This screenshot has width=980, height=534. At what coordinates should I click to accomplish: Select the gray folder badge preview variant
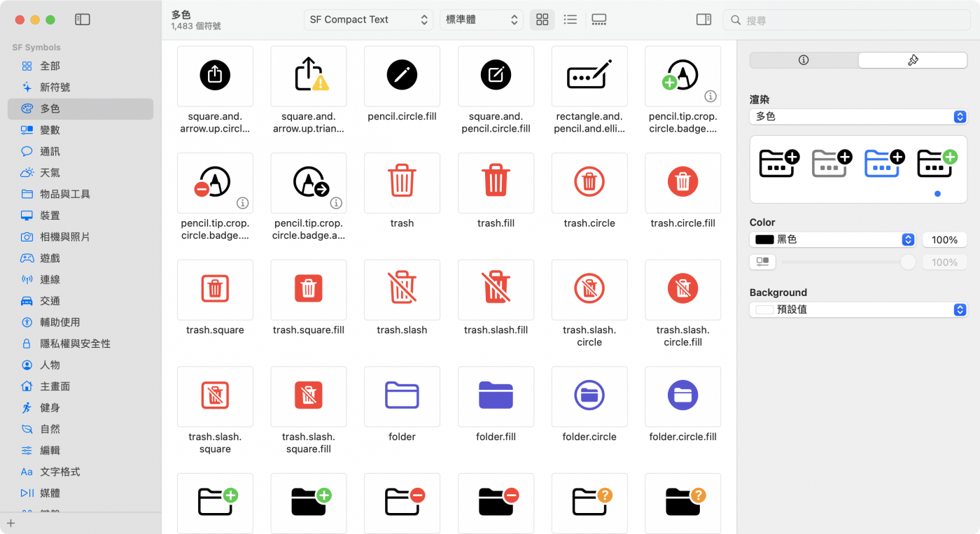(832, 163)
